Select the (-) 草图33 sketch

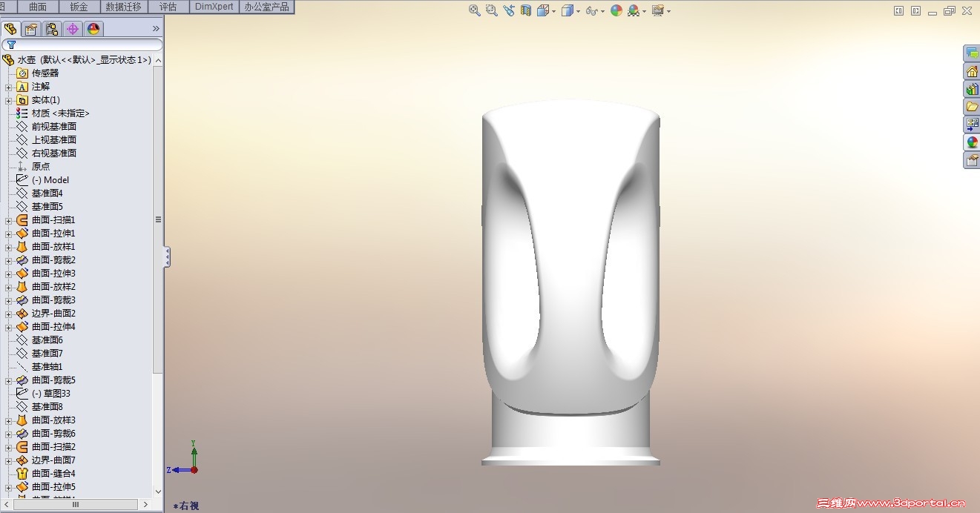click(43, 394)
